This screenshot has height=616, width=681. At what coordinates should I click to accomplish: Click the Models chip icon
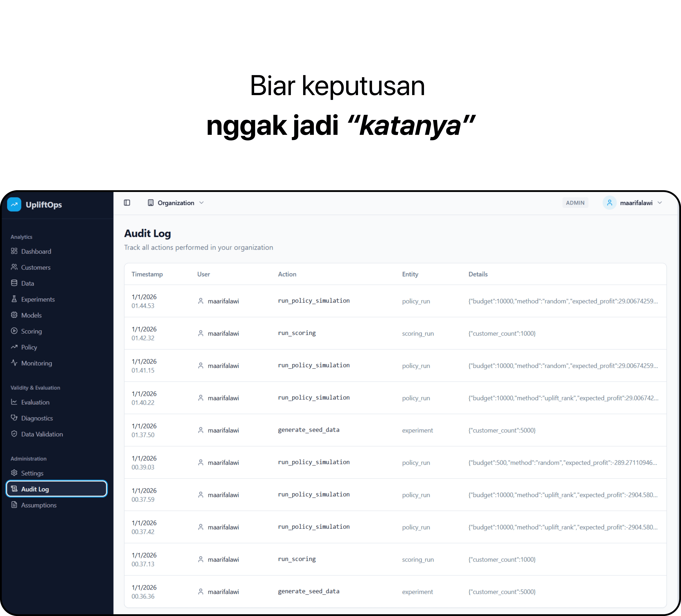14,315
